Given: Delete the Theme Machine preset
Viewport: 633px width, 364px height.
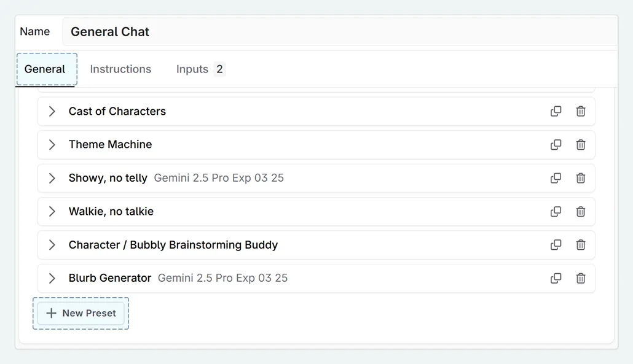Looking at the screenshot, I should pyautogui.click(x=581, y=145).
